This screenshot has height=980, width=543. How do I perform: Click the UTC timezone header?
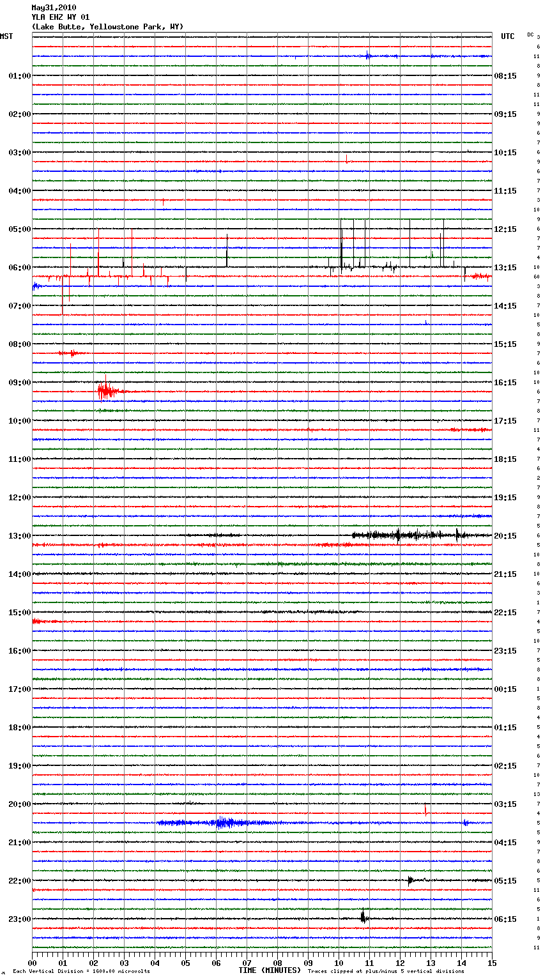[508, 36]
